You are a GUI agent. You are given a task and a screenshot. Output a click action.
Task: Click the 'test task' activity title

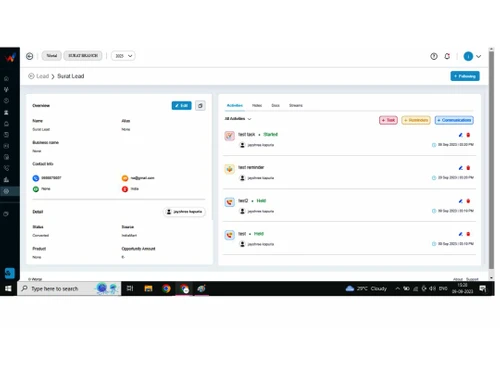pyautogui.click(x=247, y=134)
